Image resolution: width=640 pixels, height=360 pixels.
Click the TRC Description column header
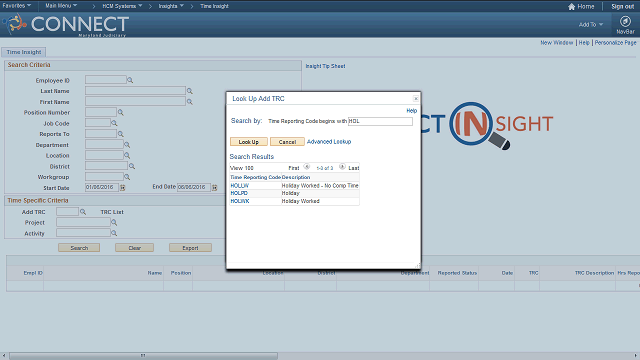pos(594,273)
